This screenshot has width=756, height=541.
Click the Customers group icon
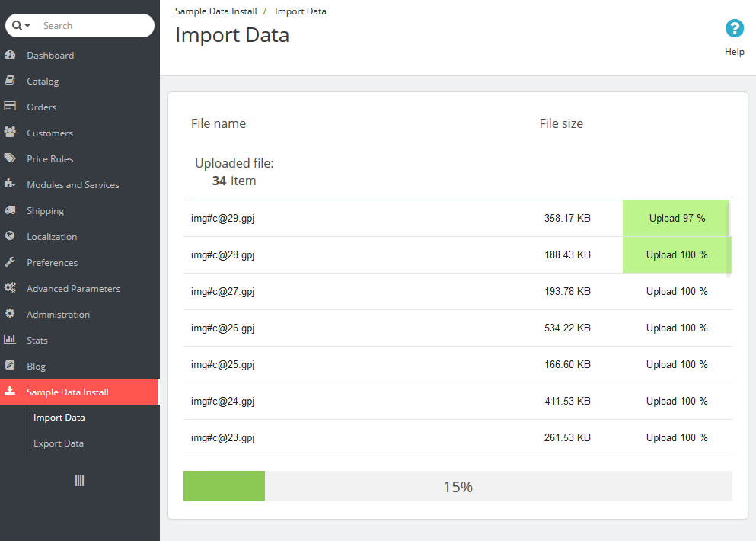(10, 133)
